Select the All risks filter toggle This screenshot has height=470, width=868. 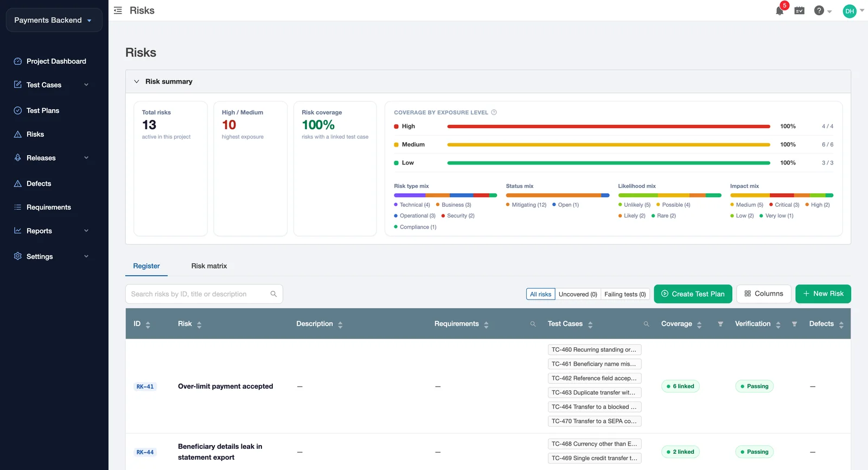click(540, 294)
